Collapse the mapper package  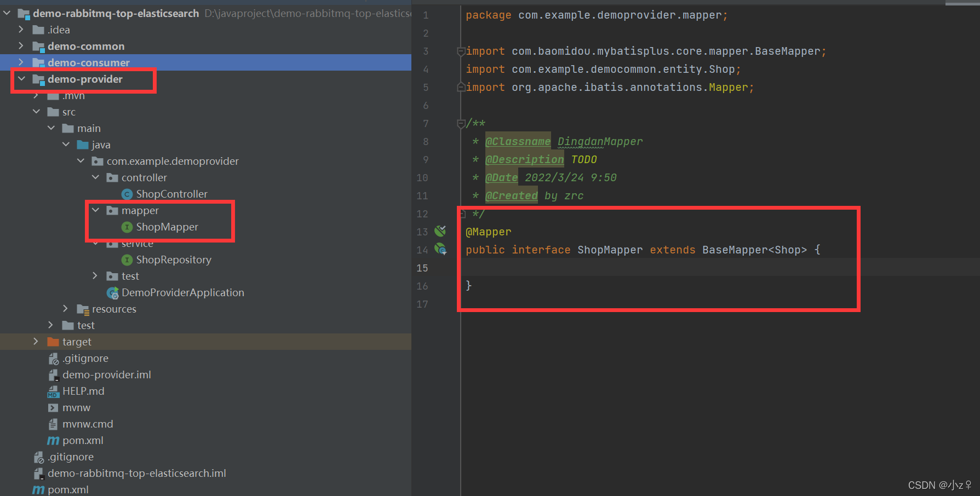pyautogui.click(x=95, y=210)
